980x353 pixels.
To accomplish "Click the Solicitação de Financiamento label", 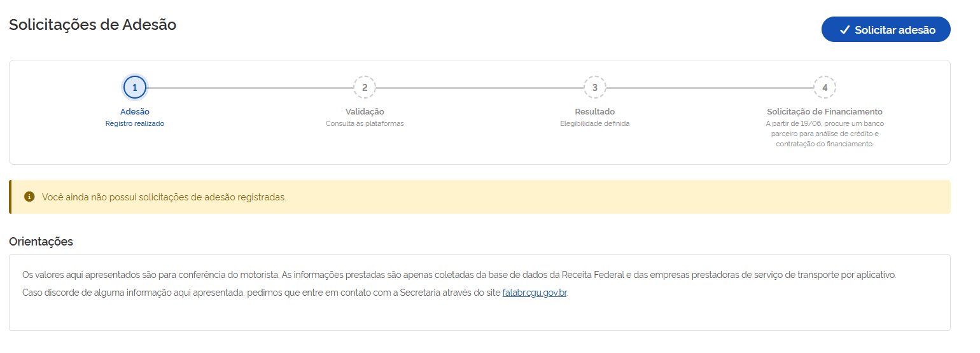I will coord(825,112).
